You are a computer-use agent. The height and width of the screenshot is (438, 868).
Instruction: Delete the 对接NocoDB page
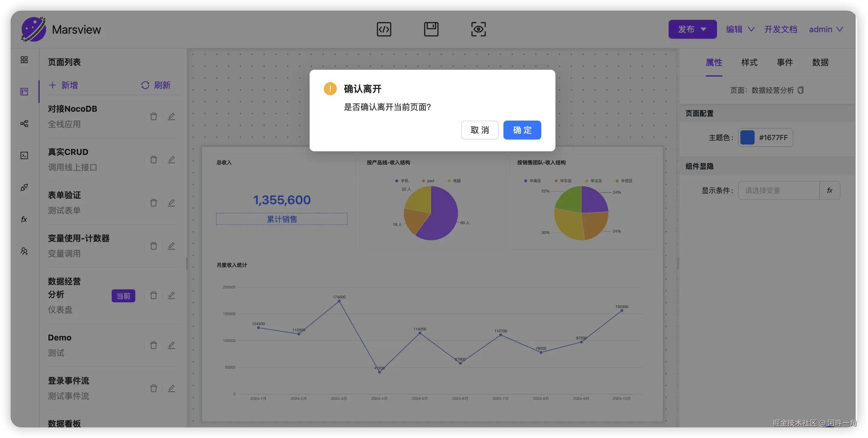tap(154, 116)
